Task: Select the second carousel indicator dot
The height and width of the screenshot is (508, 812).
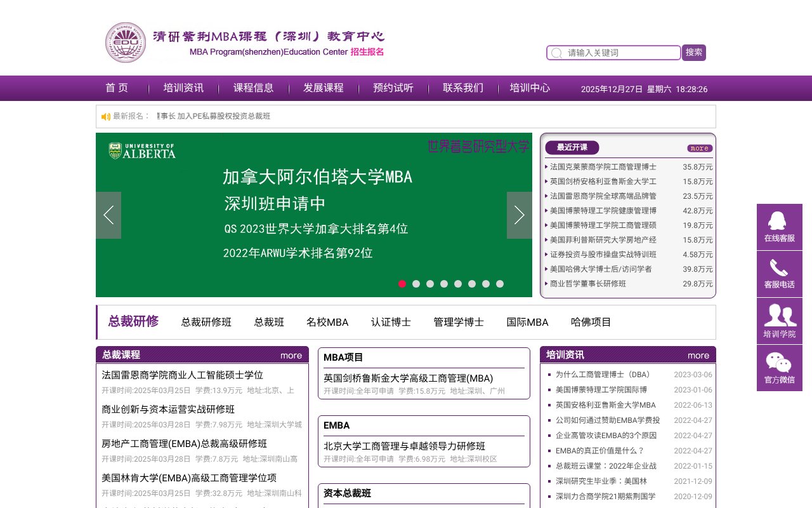Action: pyautogui.click(x=416, y=284)
